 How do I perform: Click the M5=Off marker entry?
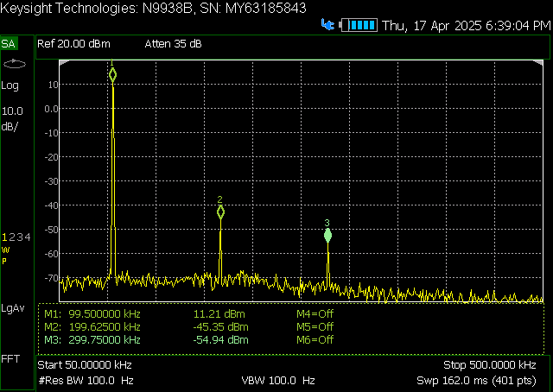[x=315, y=326]
